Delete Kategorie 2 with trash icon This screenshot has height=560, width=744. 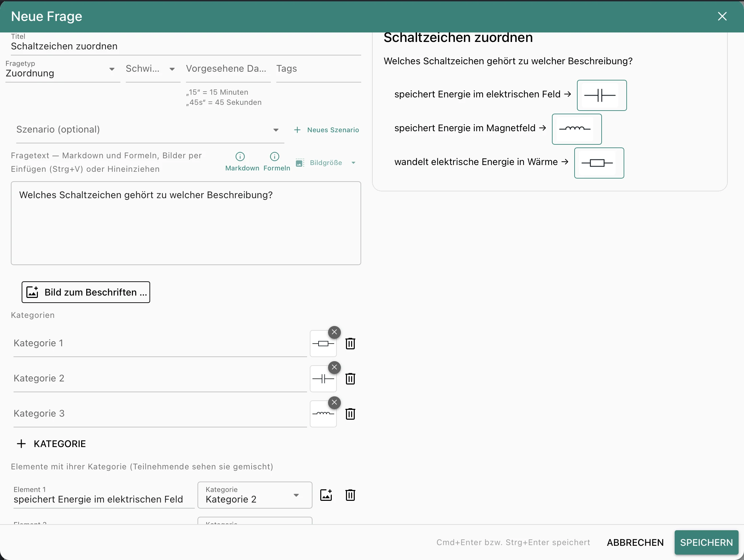(x=350, y=379)
